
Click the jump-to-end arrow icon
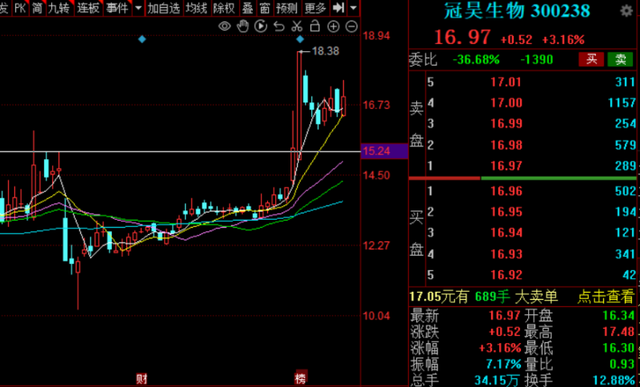338,8
